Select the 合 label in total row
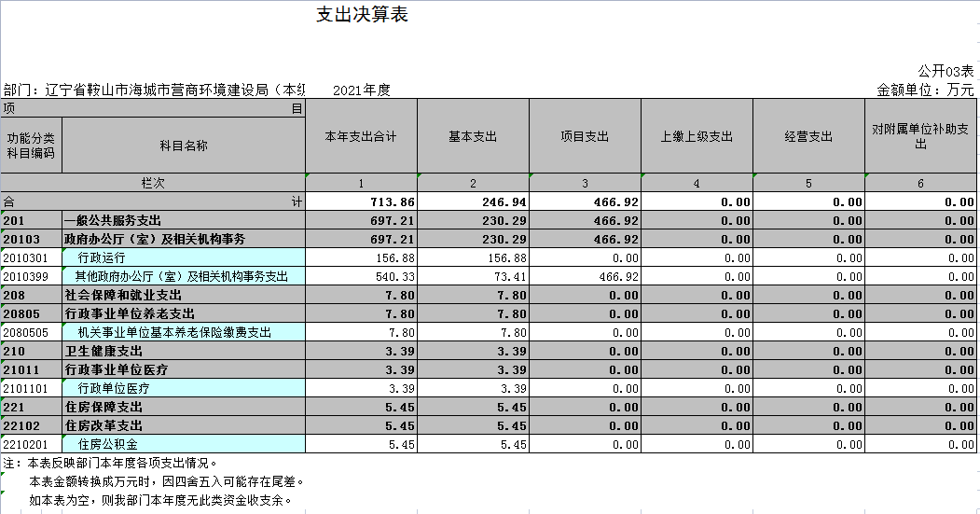 click(8, 201)
